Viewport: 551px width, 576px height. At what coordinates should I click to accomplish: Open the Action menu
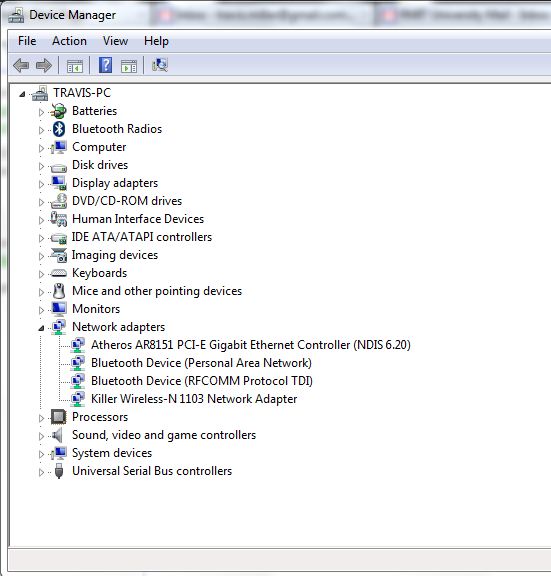69,41
